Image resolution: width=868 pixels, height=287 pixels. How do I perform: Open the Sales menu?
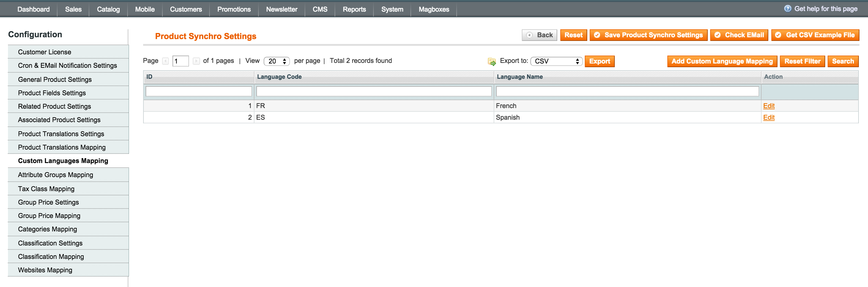click(73, 9)
